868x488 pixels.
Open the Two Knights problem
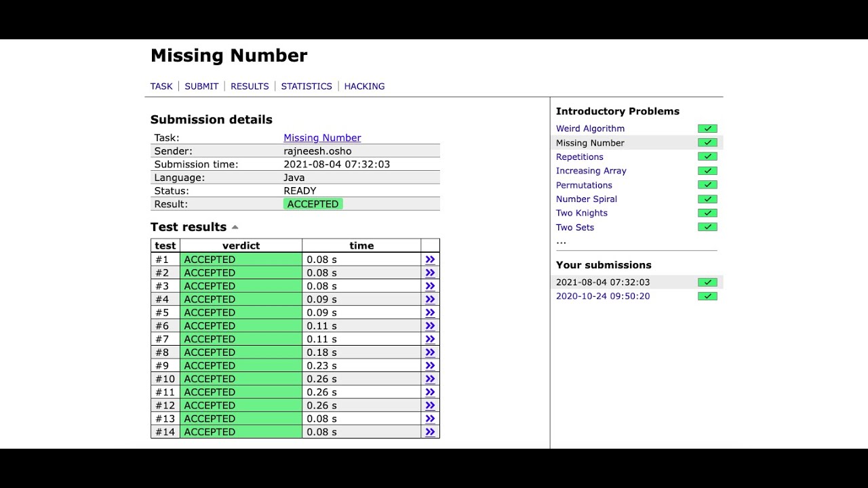point(582,213)
